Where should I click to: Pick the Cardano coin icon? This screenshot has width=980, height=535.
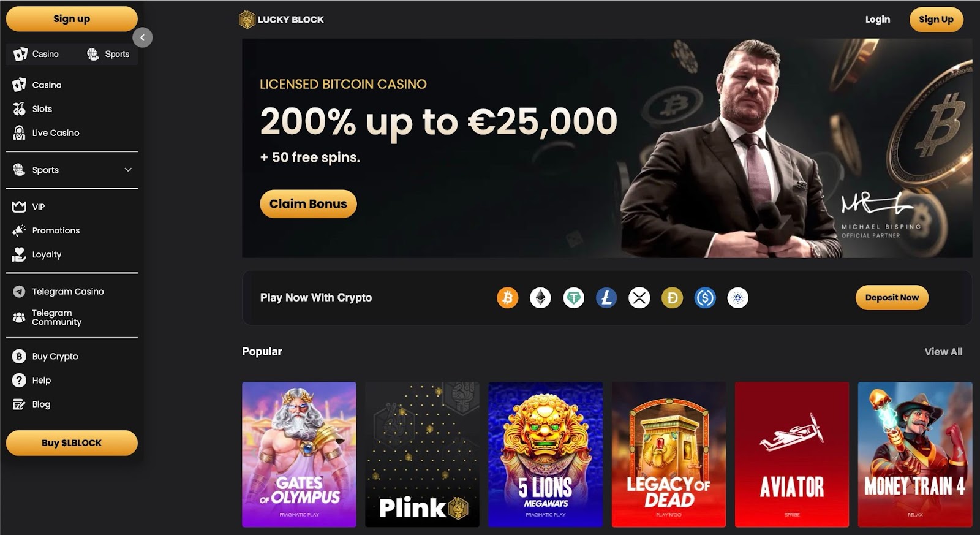737,298
